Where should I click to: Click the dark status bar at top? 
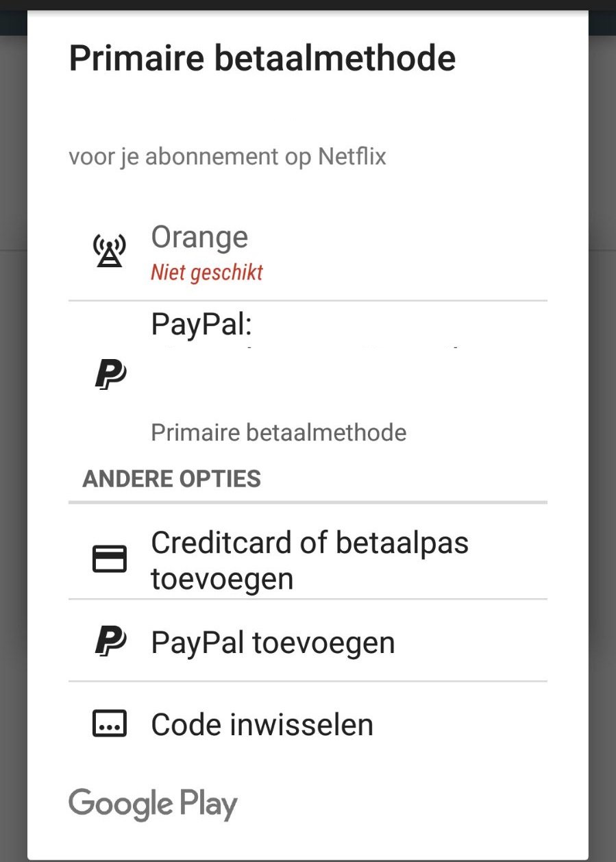point(308,4)
